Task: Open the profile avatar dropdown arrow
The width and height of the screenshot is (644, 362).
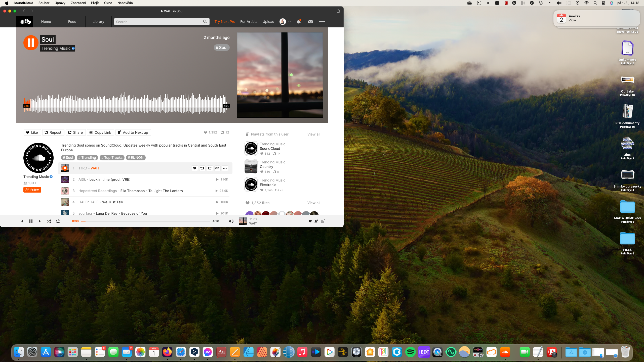Action: coord(290,22)
